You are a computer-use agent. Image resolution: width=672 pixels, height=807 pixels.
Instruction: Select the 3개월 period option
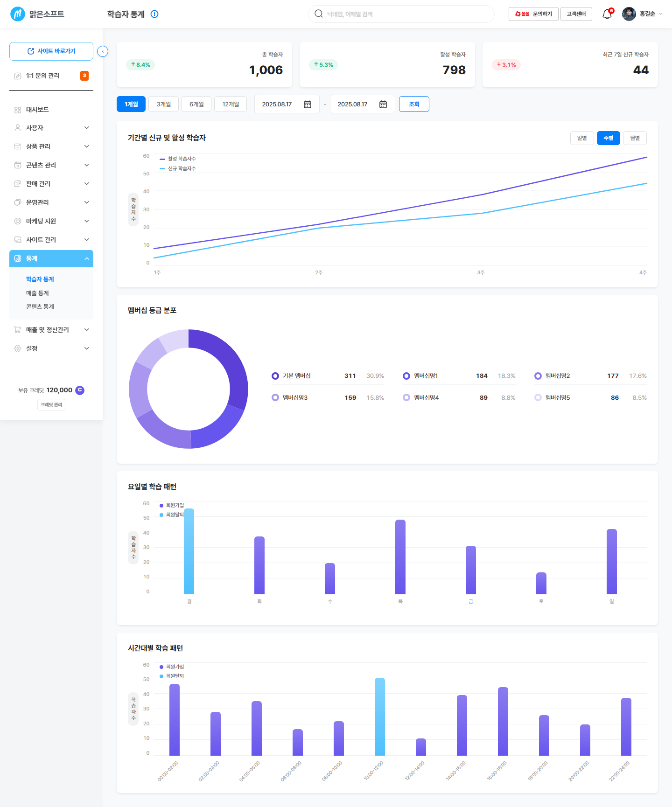point(164,104)
